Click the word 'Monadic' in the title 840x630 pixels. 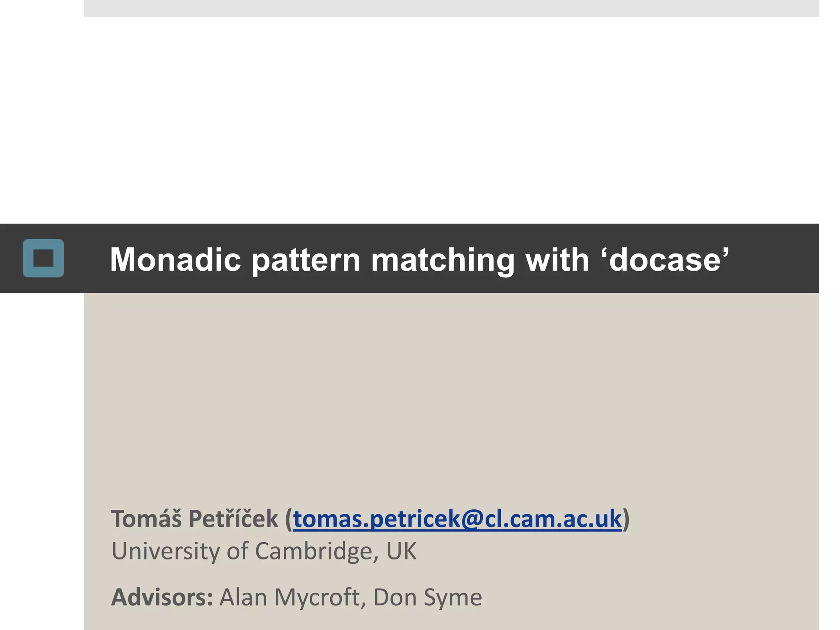(175, 259)
